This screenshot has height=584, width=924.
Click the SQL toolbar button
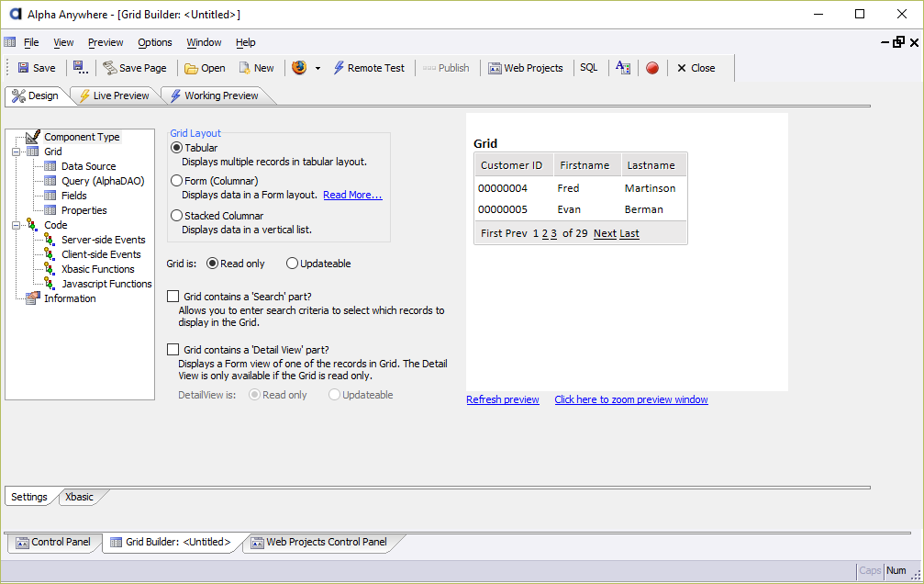point(589,68)
